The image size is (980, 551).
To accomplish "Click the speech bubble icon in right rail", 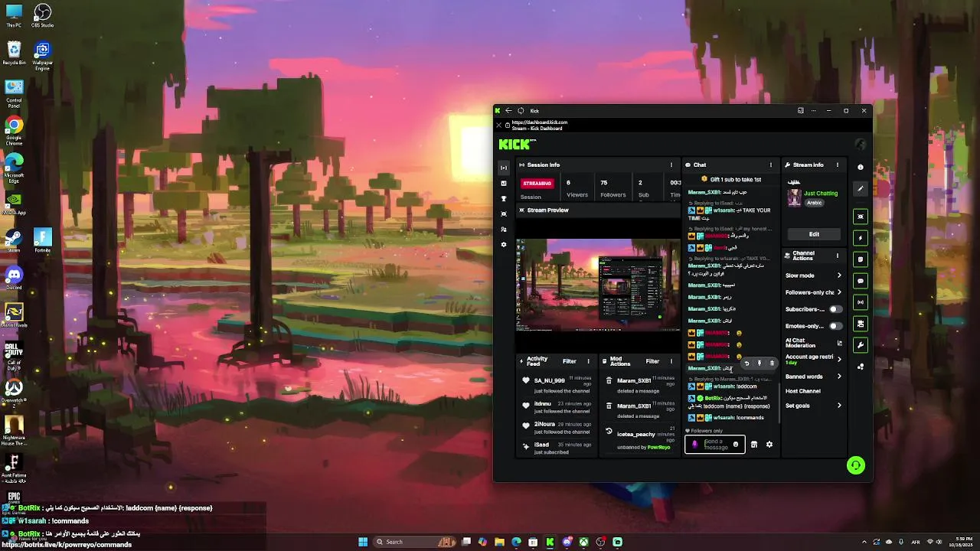I will (x=861, y=281).
